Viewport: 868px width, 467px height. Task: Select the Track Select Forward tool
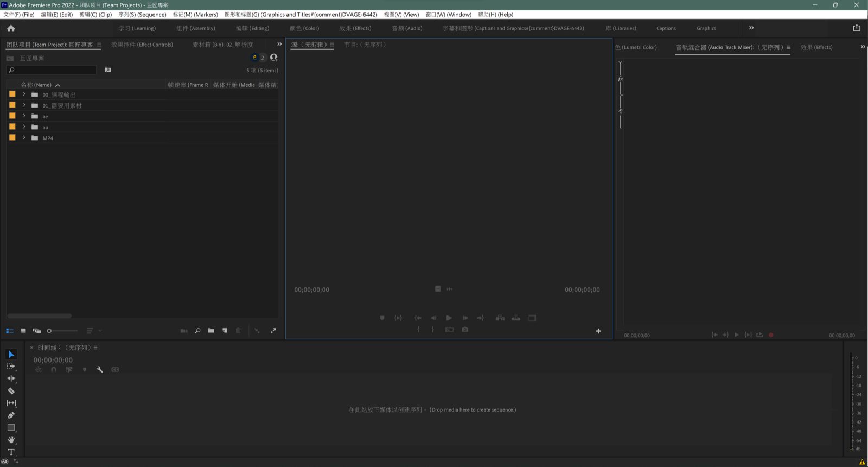(x=11, y=367)
